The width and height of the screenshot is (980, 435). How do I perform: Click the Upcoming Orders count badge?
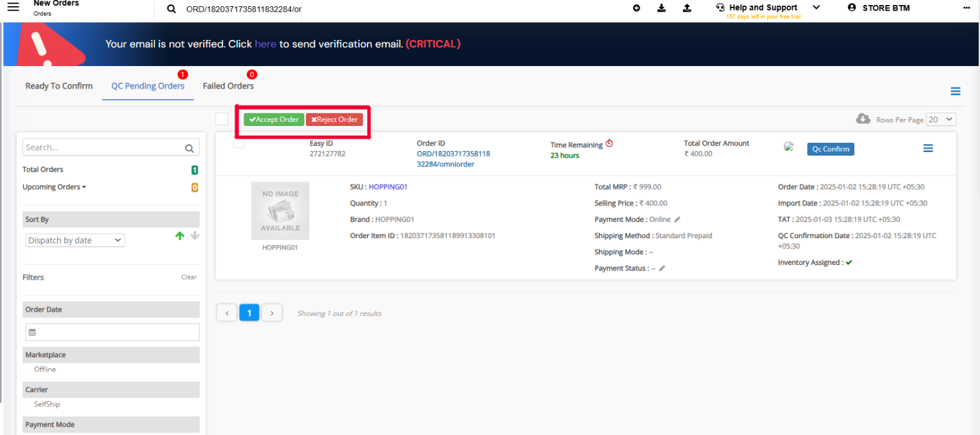pos(194,187)
